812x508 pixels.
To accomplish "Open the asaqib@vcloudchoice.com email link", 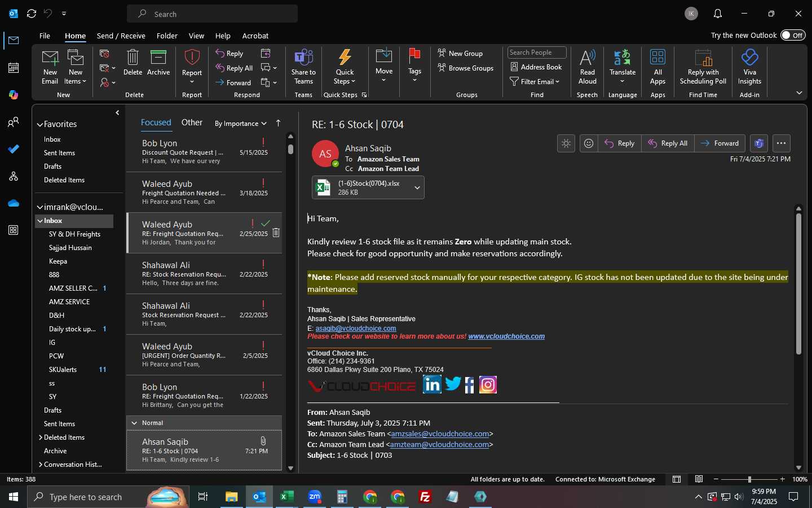I will [x=356, y=329].
